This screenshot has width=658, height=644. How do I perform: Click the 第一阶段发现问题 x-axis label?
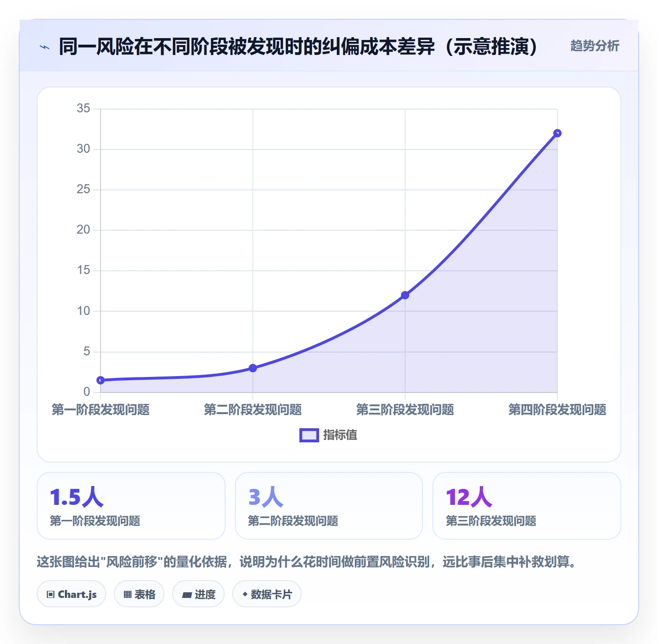click(x=101, y=410)
